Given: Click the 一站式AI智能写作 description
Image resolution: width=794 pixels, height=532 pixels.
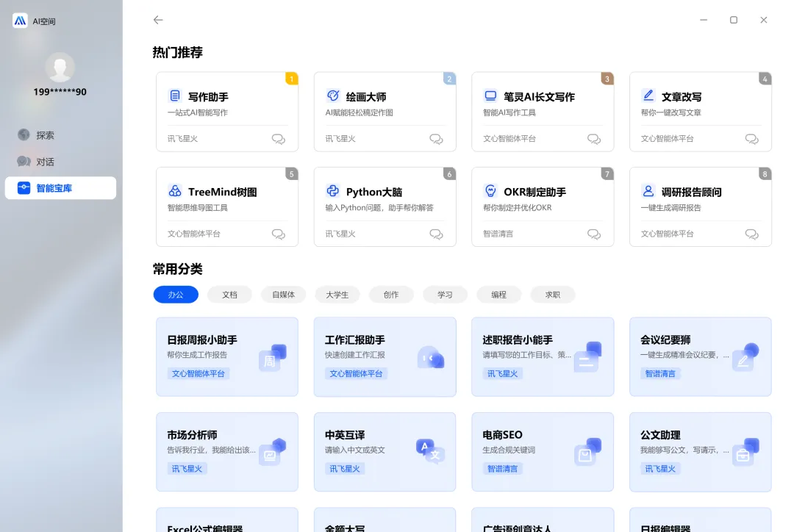Looking at the screenshot, I should 198,112.
